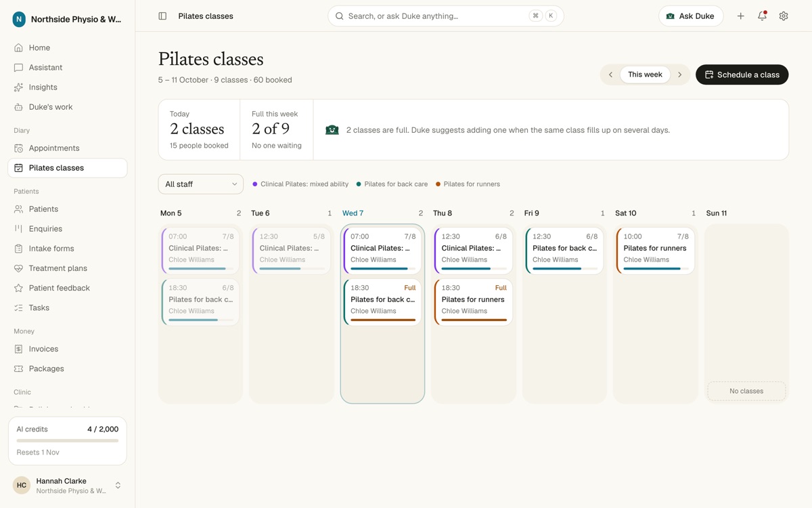
Task: Click the Duke mascot icon in suggestion banner
Action: coord(332,130)
